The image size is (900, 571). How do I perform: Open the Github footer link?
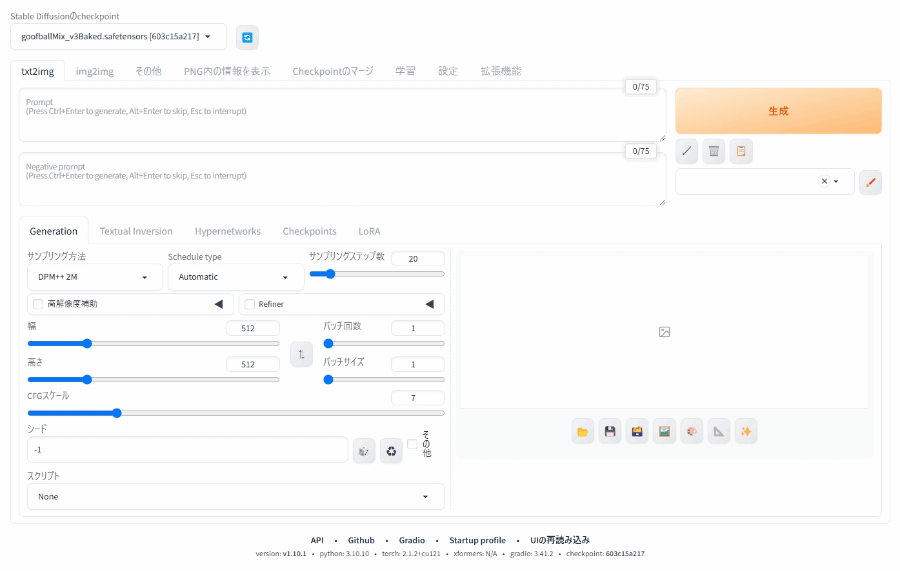[x=361, y=540]
